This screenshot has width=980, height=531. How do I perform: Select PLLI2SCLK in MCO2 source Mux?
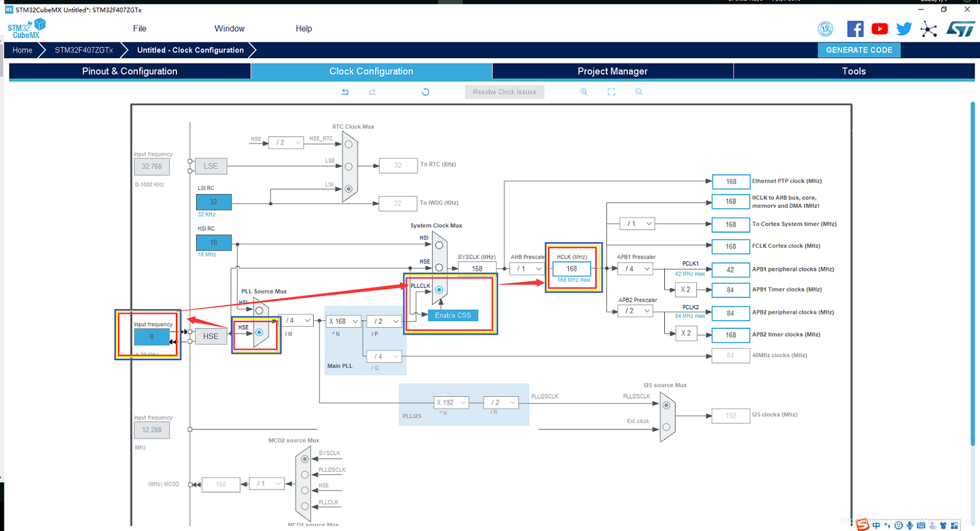(x=305, y=474)
